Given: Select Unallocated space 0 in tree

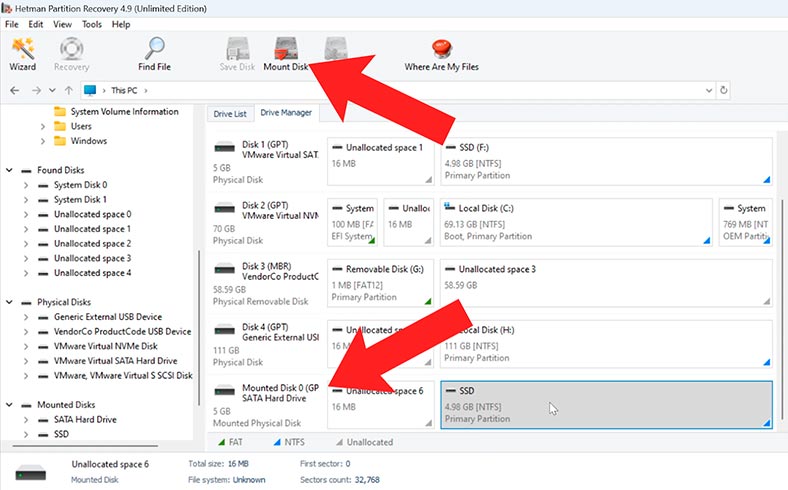Looking at the screenshot, I should [x=92, y=214].
